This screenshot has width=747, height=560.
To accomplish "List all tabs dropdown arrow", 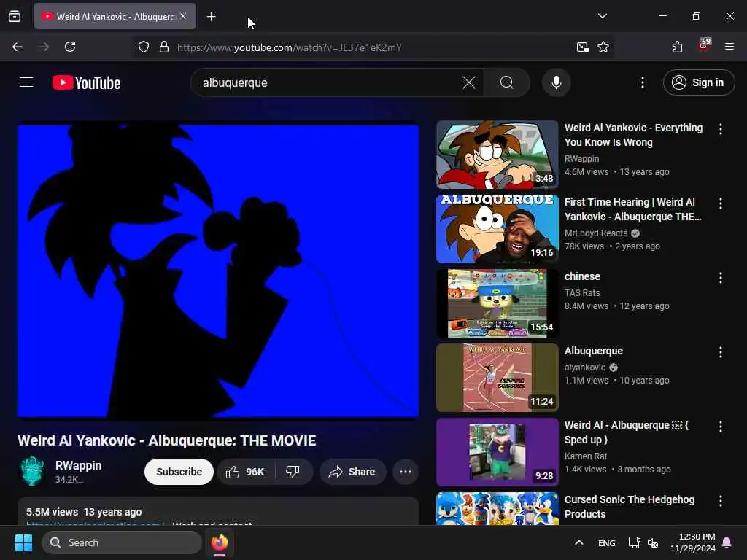I will coord(602,16).
